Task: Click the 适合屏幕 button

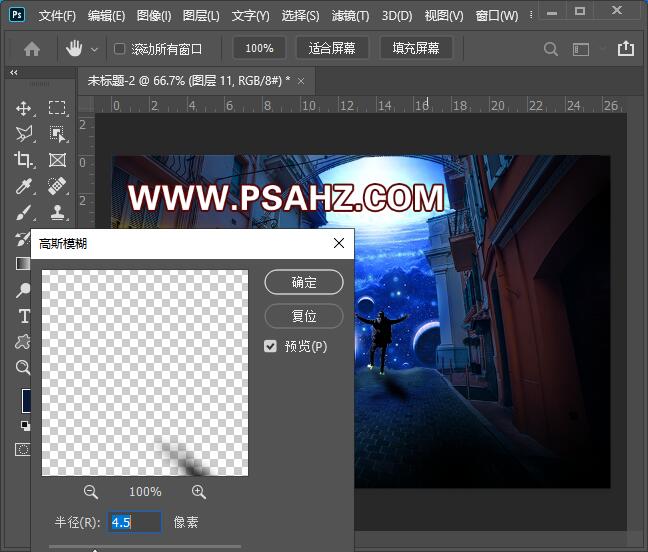Action: pos(332,48)
